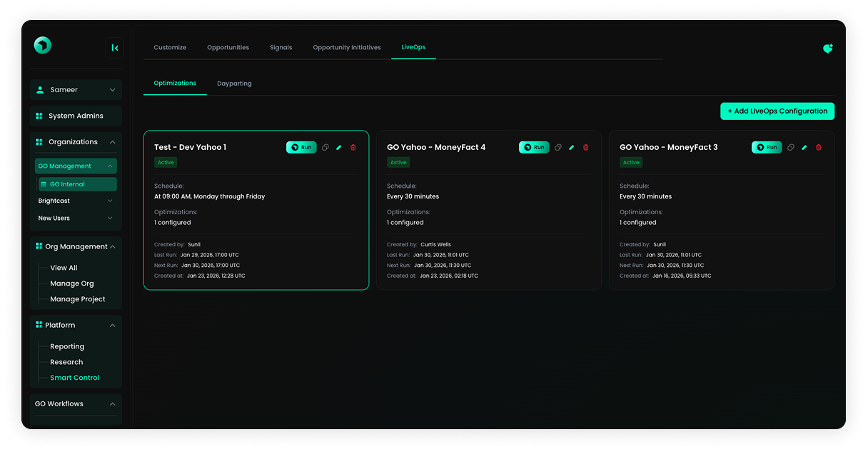Click the duplicate icon on GO Yahoo - MoneyFact 3
This screenshot has width=868, height=452.
[790, 147]
